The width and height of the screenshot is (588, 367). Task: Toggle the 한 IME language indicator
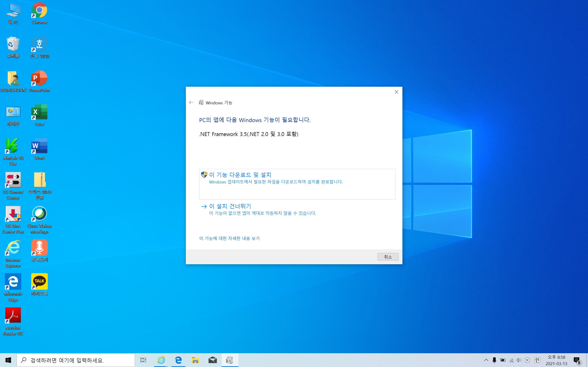tap(537, 360)
